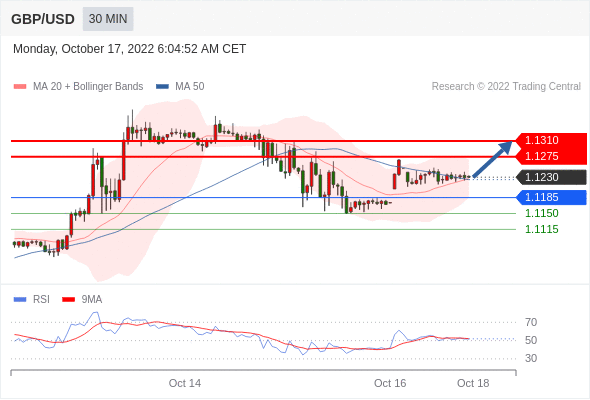Click the green 1.1150 support label

[x=541, y=213]
